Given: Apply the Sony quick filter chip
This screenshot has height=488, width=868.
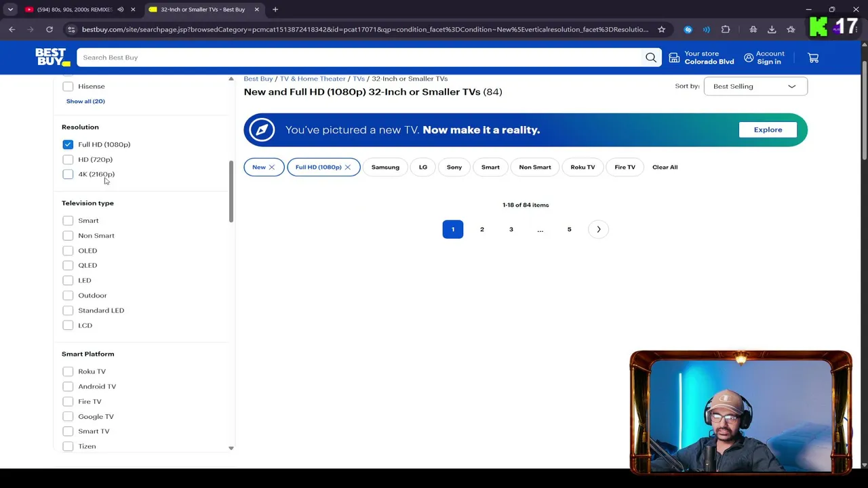Looking at the screenshot, I should pyautogui.click(x=454, y=167).
